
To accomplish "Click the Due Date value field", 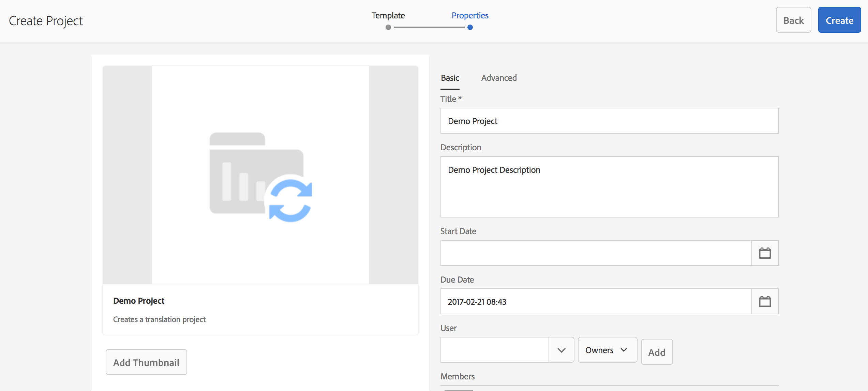I will [596, 301].
